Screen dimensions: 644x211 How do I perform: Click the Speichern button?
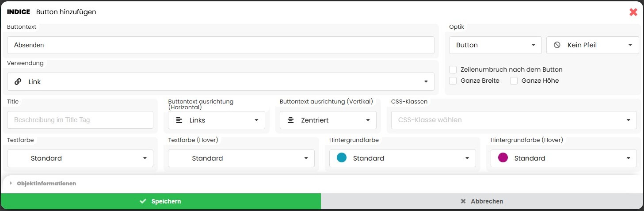pyautogui.click(x=161, y=201)
